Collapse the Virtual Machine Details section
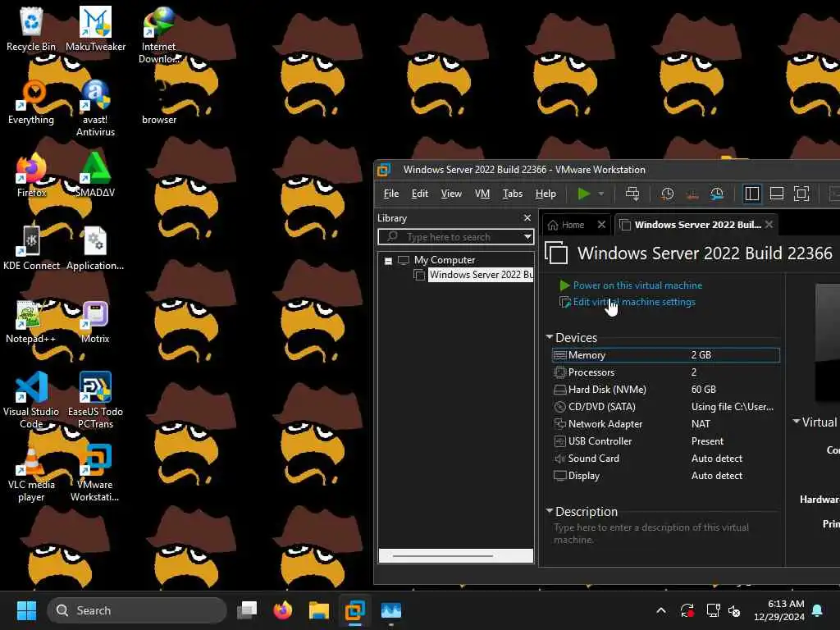The image size is (840, 630). [796, 422]
